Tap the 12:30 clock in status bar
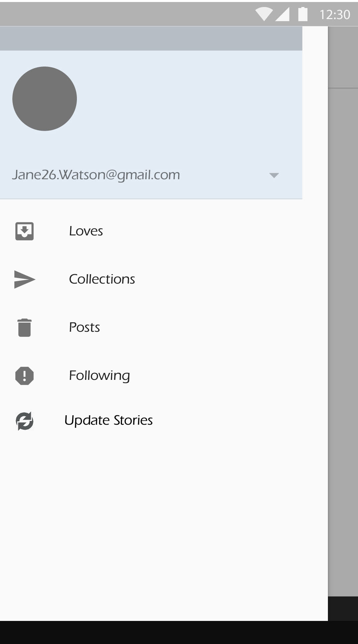Viewport: 358px width, 644px height. tap(335, 15)
